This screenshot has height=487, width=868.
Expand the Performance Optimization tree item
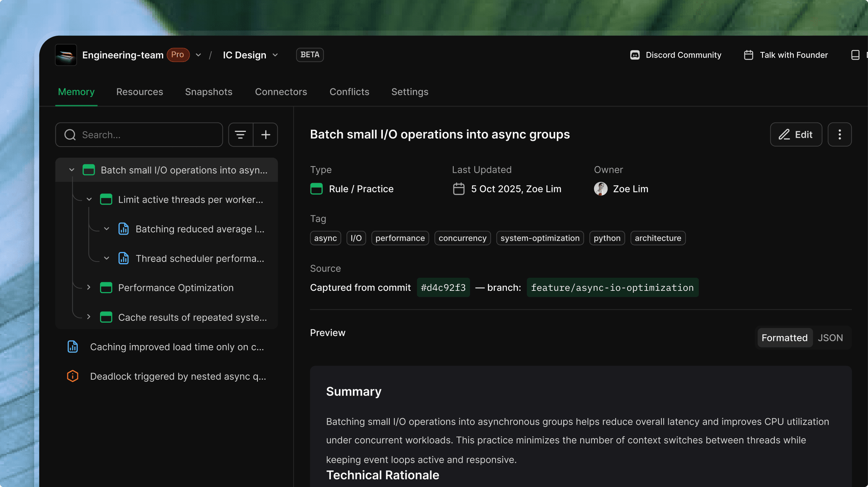pyautogui.click(x=89, y=287)
